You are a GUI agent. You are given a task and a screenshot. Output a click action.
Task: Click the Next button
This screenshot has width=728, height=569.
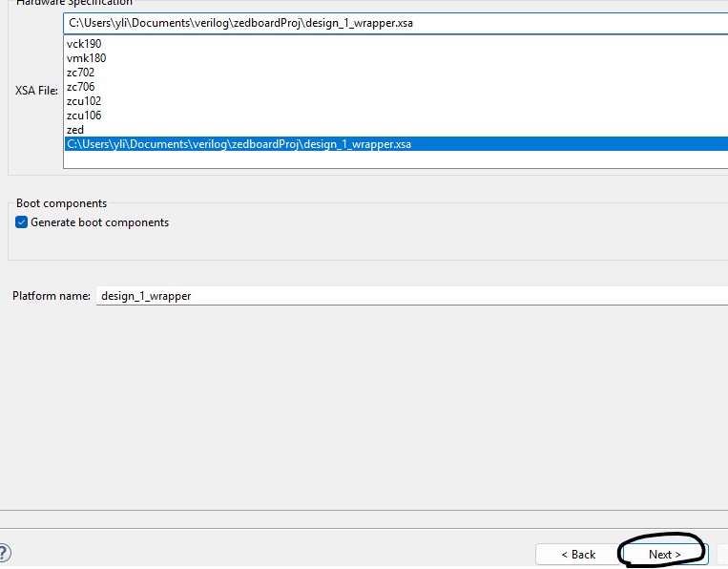pyautogui.click(x=664, y=554)
